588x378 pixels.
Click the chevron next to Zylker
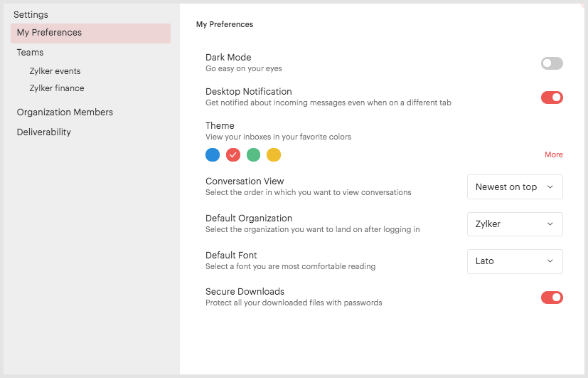coord(550,224)
